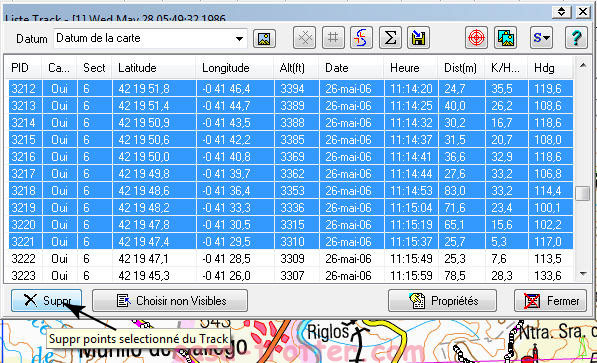Select unselected track point row 3222
The image size is (597, 363).
(x=291, y=259)
